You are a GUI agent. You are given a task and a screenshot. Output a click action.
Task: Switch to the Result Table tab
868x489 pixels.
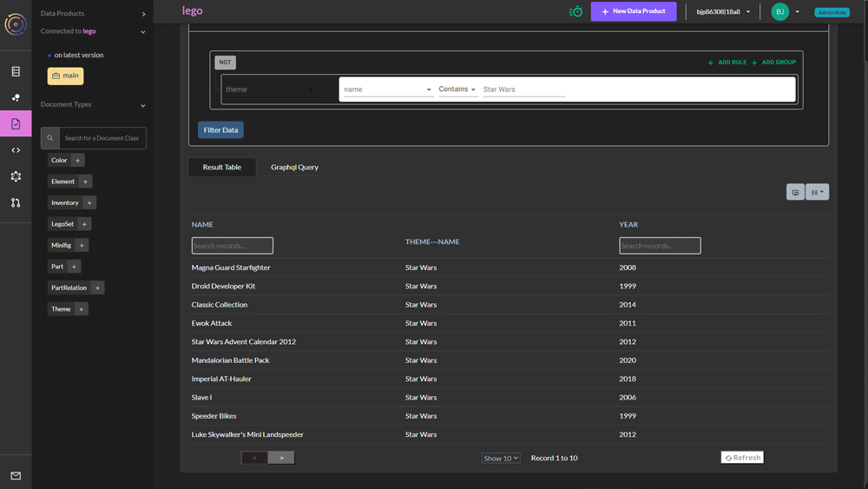pyautogui.click(x=222, y=168)
